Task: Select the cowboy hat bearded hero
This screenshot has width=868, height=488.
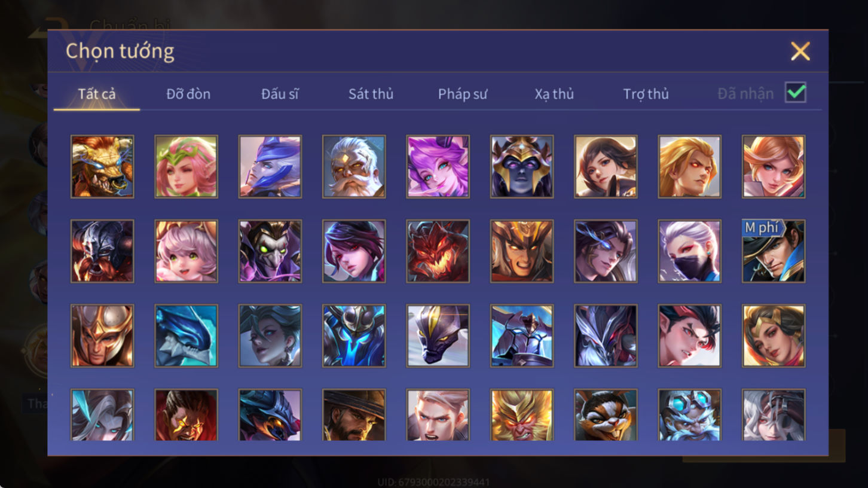Action: pos(354,415)
